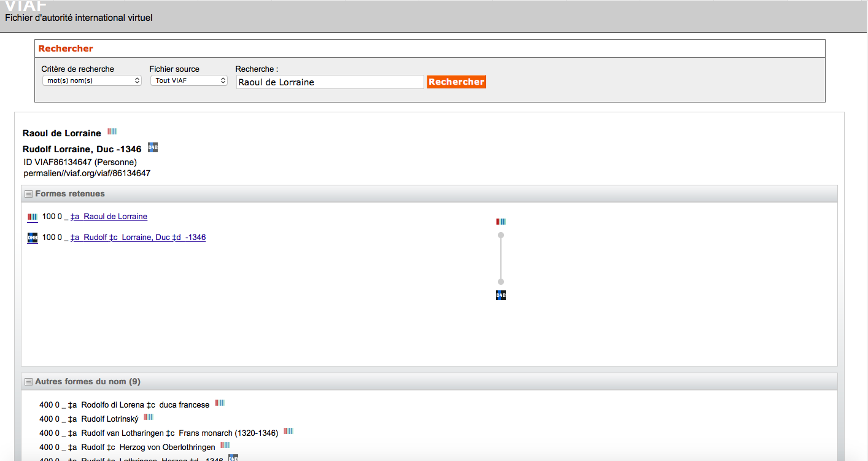Open Critère de recherche dropdown

point(92,80)
